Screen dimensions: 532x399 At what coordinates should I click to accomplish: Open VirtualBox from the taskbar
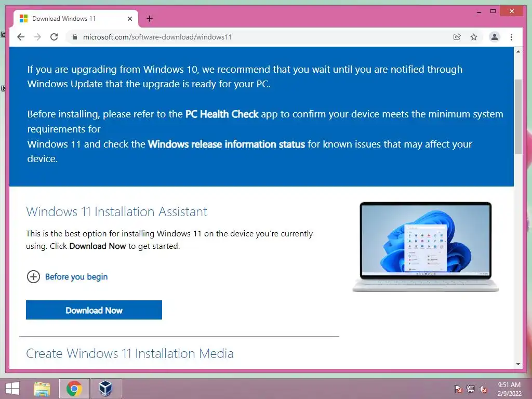point(106,389)
